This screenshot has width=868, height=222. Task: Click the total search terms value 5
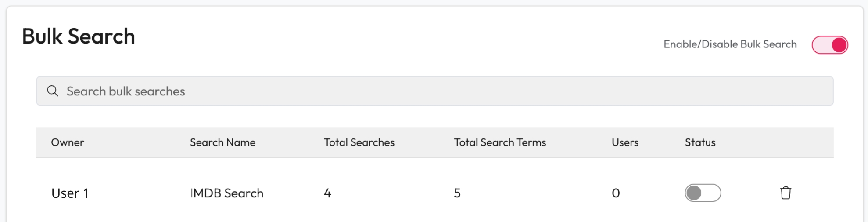coord(457,193)
